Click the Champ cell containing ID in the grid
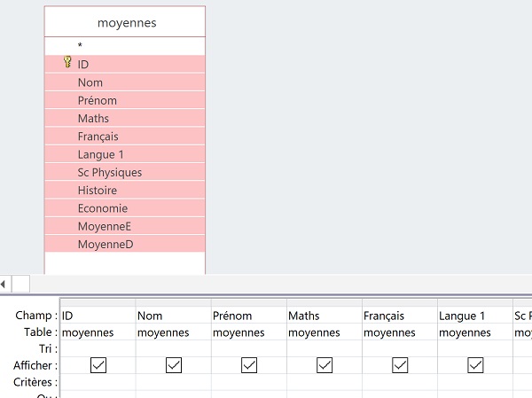Screen dimensions: 532x398 point(98,316)
